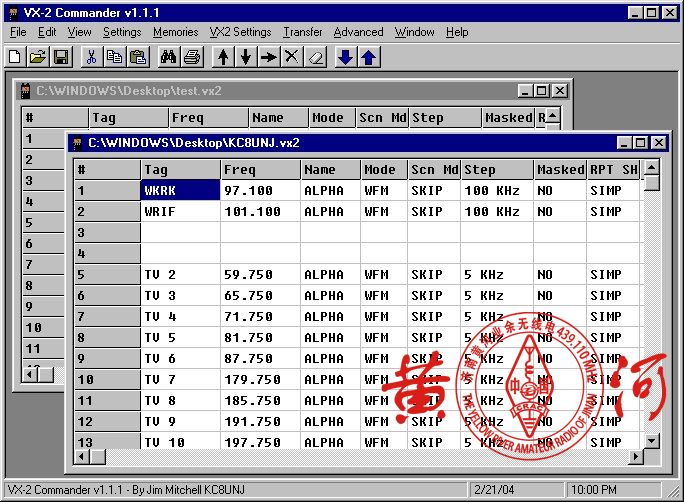This screenshot has width=684, height=502.
Task: Click the Cut scissors icon
Action: (x=91, y=57)
